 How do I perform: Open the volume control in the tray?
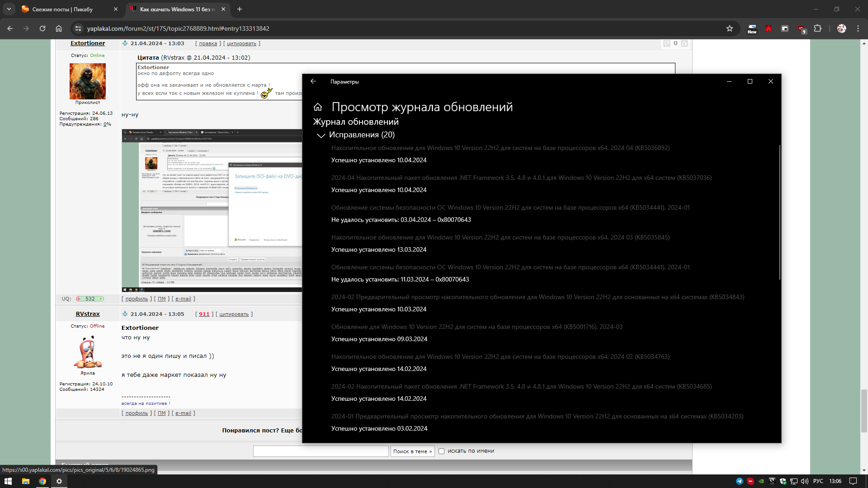[805, 481]
